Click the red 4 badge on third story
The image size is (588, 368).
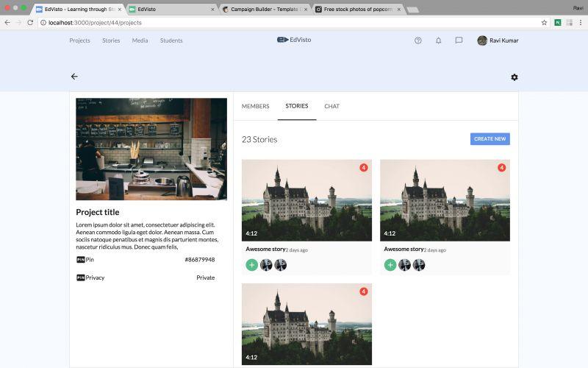point(363,291)
